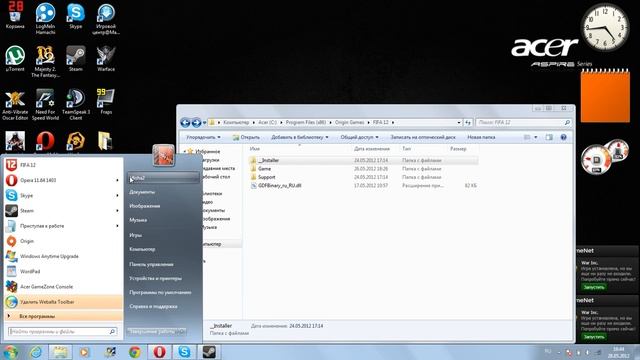Click Записать на оптический диск

tap(423, 137)
